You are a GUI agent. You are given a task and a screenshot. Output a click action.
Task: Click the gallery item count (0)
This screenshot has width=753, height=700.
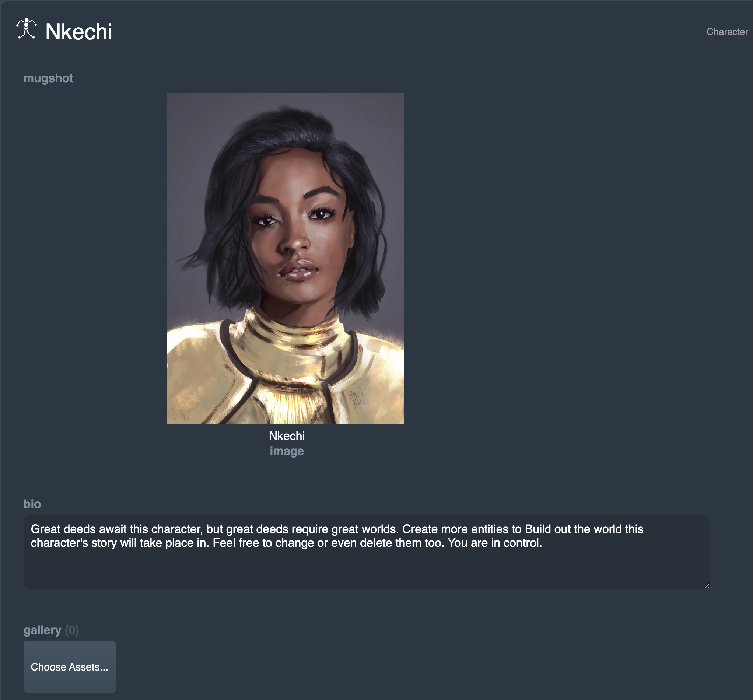tap(71, 630)
